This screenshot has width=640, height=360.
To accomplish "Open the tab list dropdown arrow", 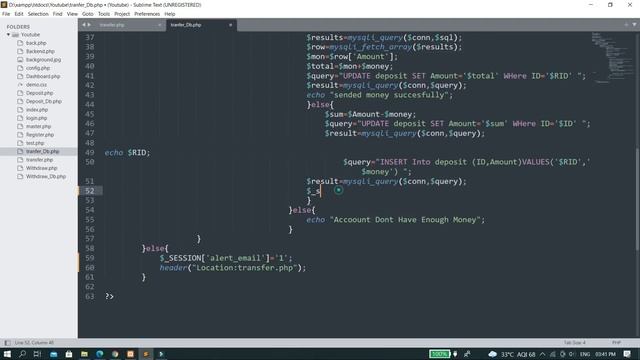I will (634, 25).
